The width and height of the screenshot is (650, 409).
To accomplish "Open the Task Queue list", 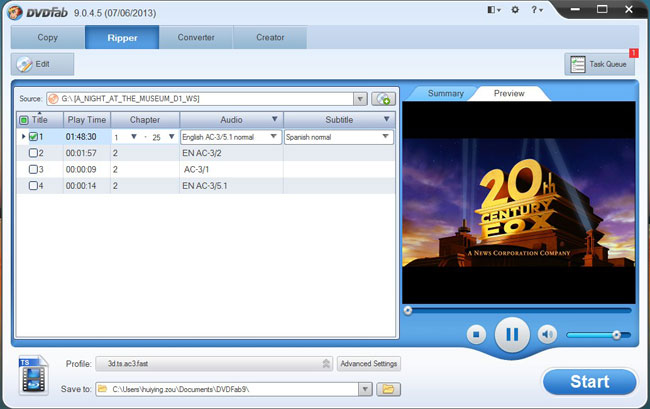I will 599,64.
